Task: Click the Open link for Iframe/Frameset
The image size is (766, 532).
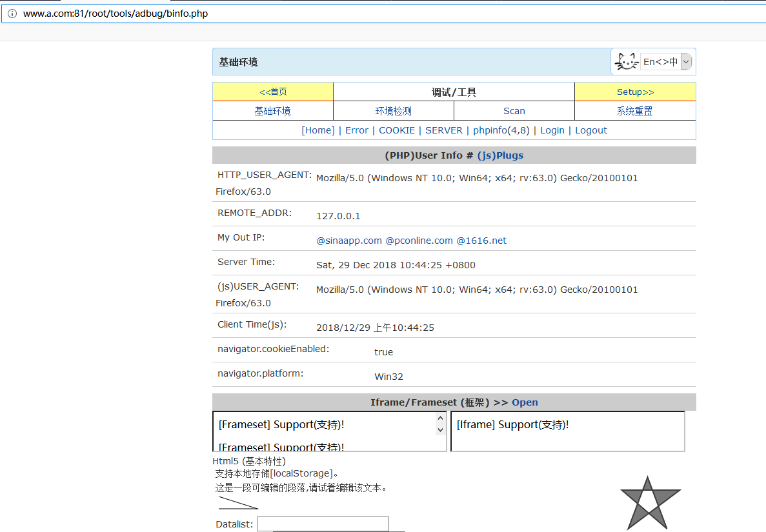Action: (525, 402)
